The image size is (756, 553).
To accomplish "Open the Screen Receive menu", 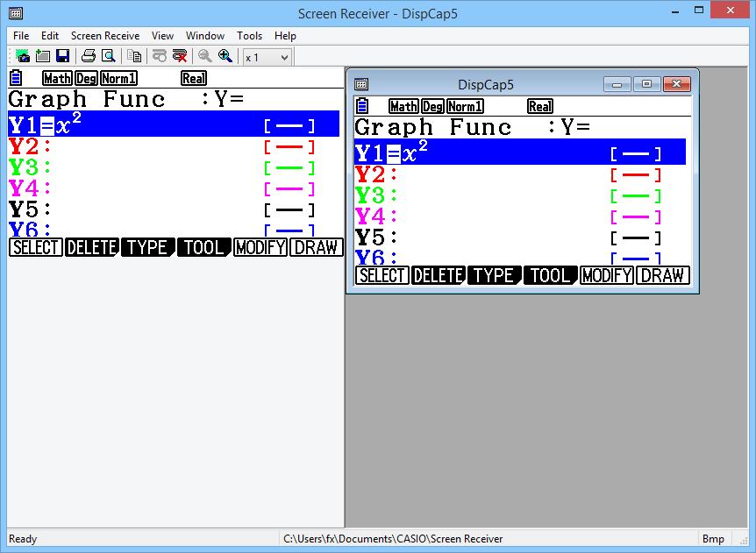I will pos(105,36).
